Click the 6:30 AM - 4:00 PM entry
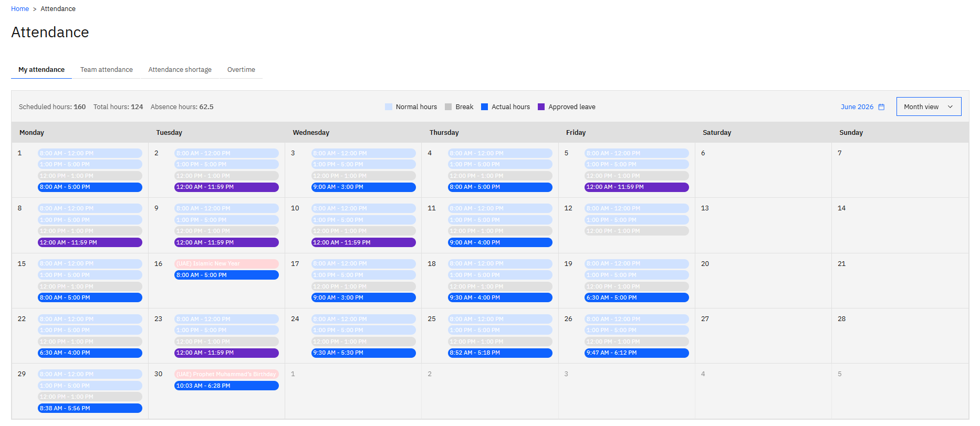This screenshot has height=426, width=980. coord(90,353)
